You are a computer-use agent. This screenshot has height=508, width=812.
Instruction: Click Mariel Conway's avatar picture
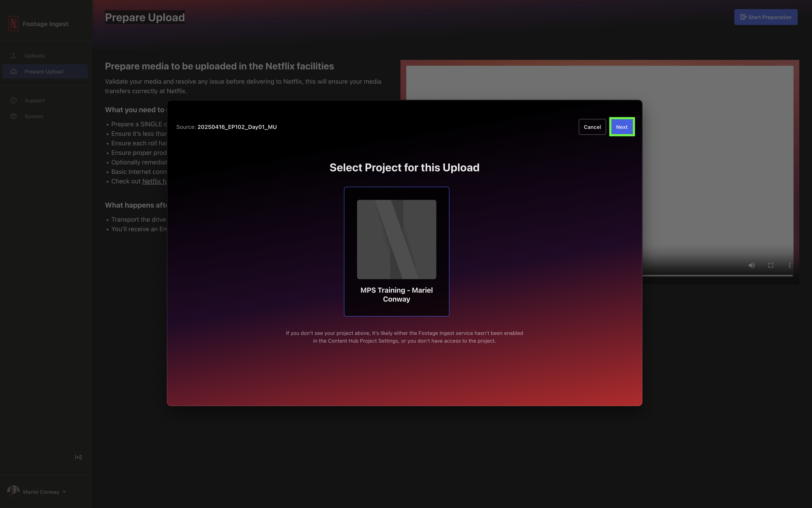13,492
